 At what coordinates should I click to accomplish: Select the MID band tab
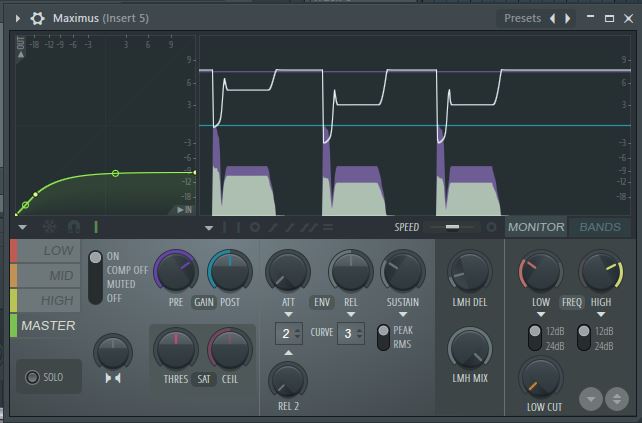(x=45, y=276)
